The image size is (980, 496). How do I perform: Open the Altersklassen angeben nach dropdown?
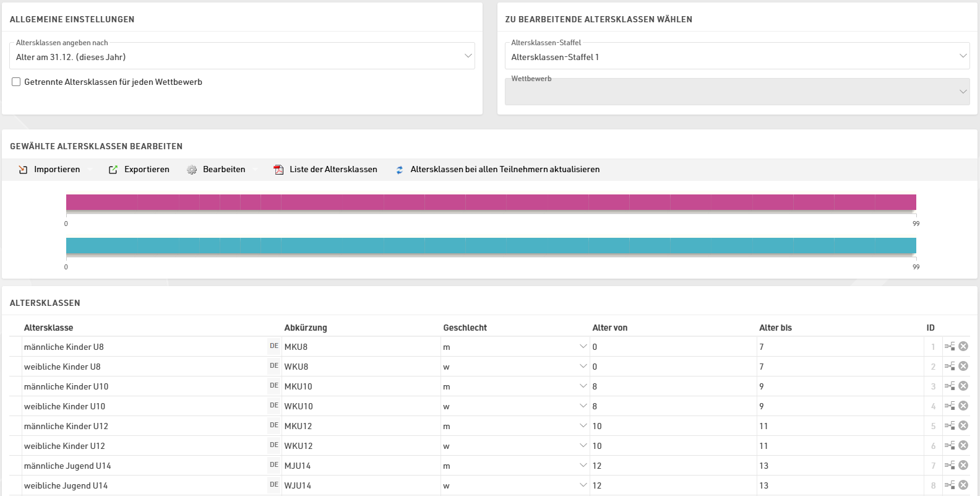(242, 56)
